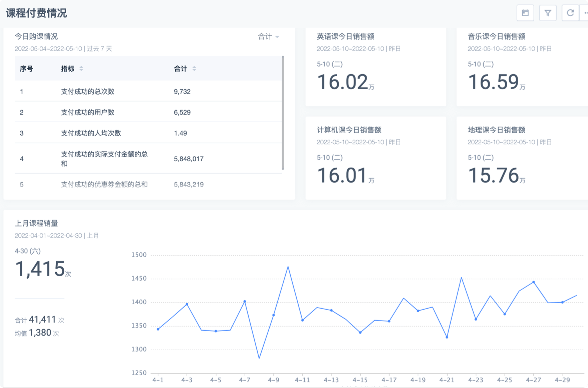Screen dimensions: 588x388
Task: Click the value 6,529 in the table
Action: point(182,112)
